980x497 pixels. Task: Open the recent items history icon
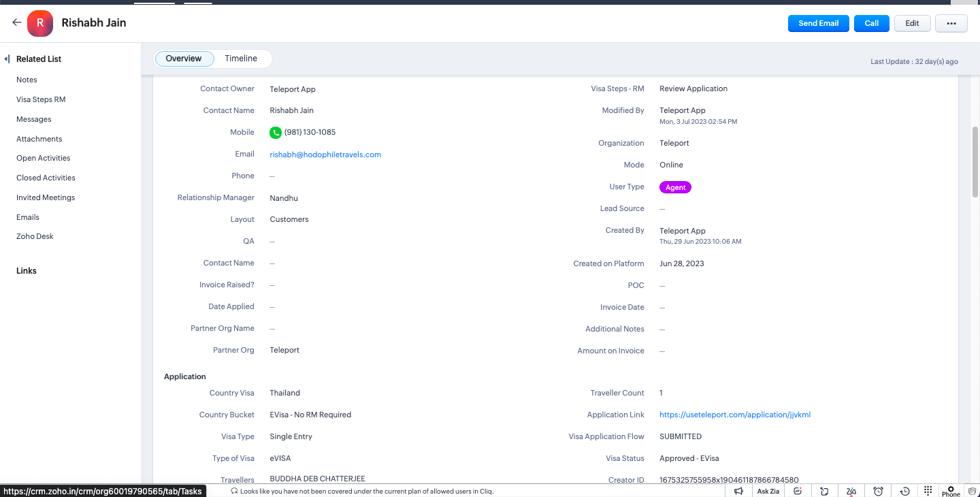(x=904, y=491)
